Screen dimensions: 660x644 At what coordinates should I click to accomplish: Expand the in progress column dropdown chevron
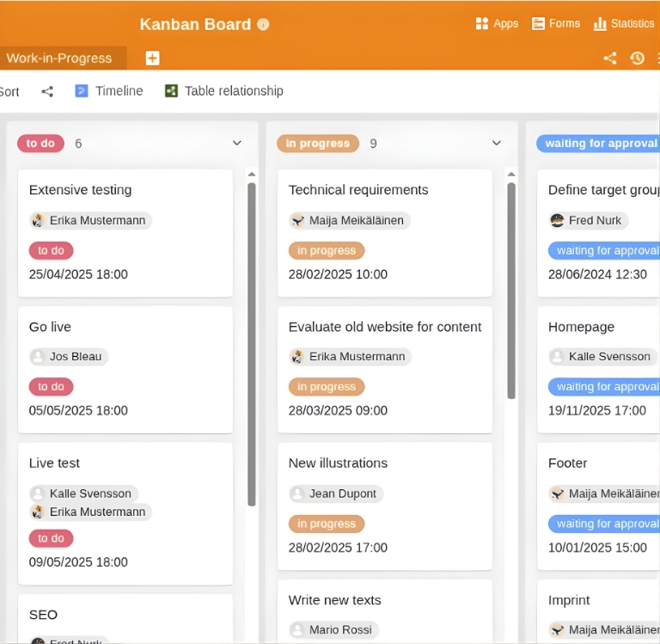coord(497,144)
